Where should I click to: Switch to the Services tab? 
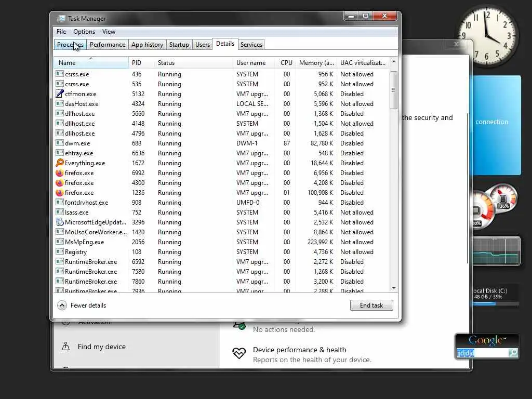pyautogui.click(x=251, y=45)
